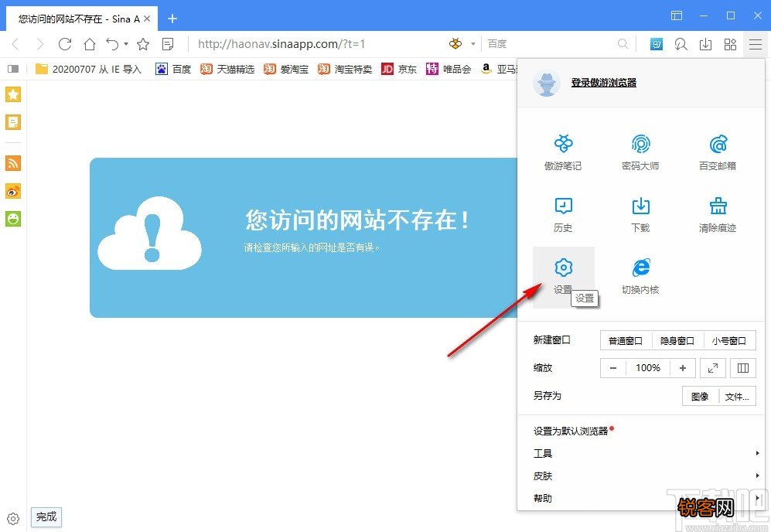Screen dimensions: 771x532
Task: Open Settings (设置) in the menu
Action: (x=564, y=277)
